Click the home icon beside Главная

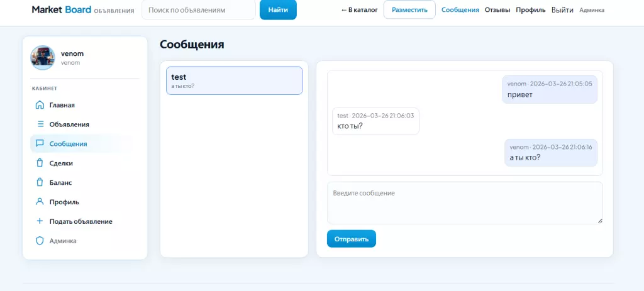40,105
